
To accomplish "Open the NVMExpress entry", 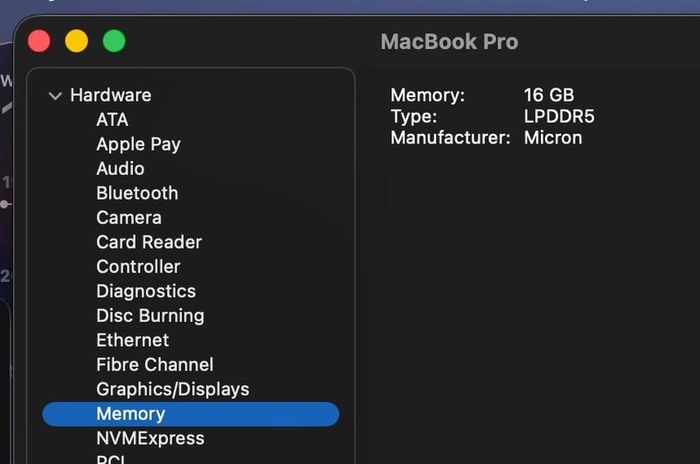I will pos(150,439).
